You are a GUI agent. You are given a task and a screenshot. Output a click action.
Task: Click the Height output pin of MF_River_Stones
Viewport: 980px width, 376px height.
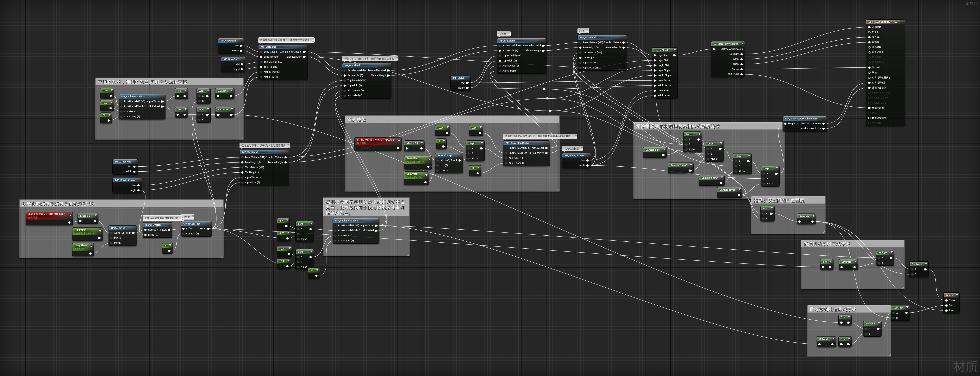point(588,166)
